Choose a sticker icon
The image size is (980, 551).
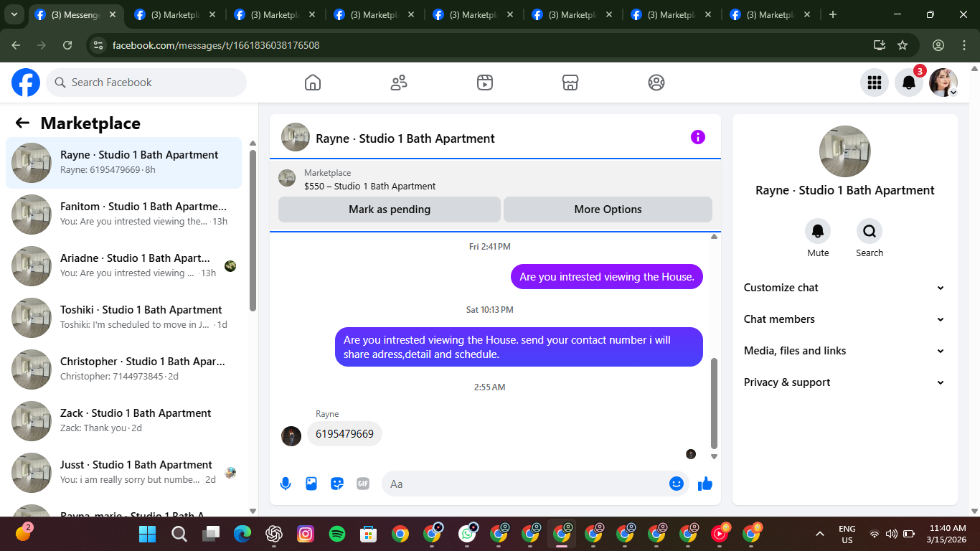click(337, 484)
